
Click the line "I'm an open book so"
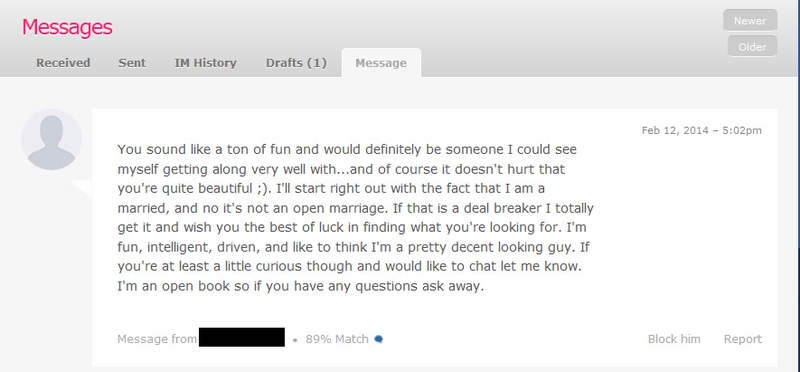click(x=300, y=287)
